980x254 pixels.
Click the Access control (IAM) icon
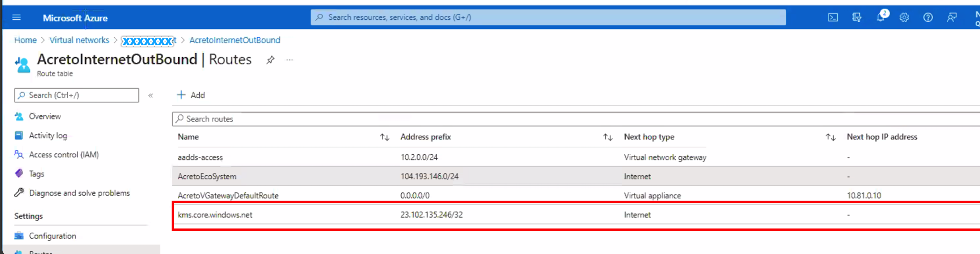pyautogui.click(x=19, y=154)
